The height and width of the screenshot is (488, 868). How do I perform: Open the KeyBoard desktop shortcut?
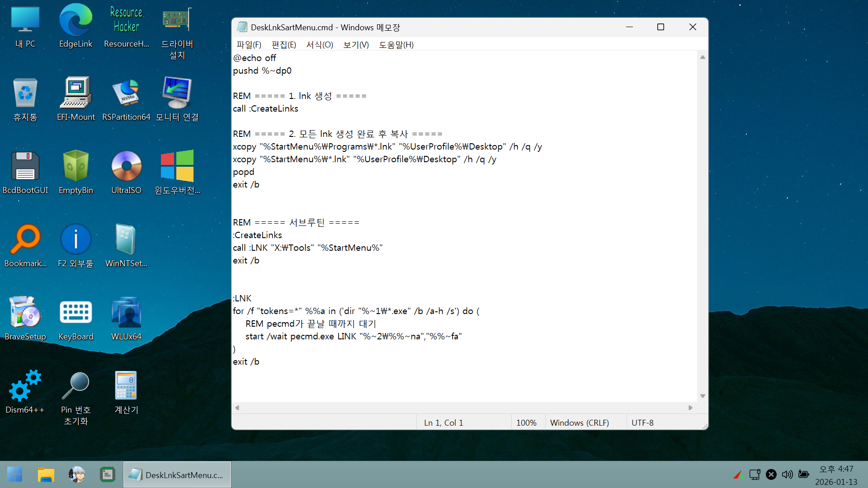point(76,313)
